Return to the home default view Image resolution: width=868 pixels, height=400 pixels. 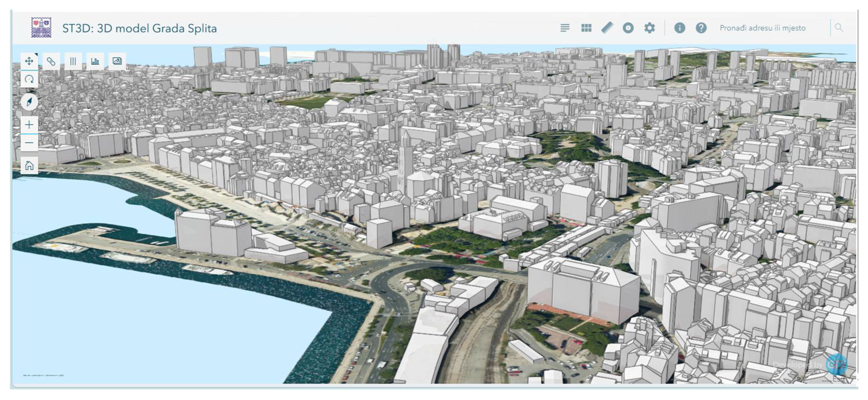(x=29, y=165)
